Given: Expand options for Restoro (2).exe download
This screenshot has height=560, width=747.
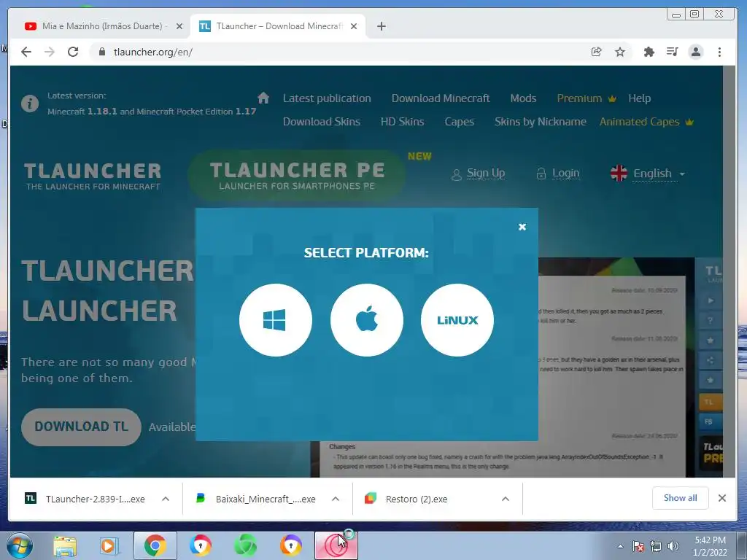Looking at the screenshot, I should (506, 499).
